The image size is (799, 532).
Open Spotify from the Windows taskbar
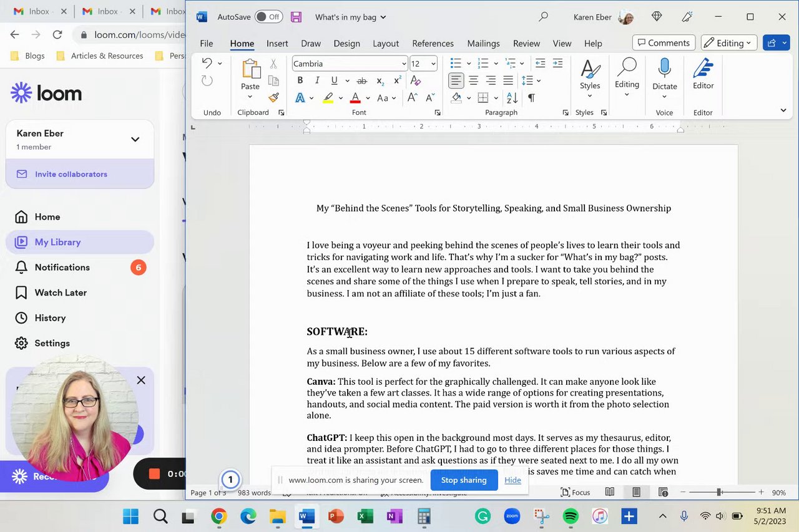click(x=571, y=516)
